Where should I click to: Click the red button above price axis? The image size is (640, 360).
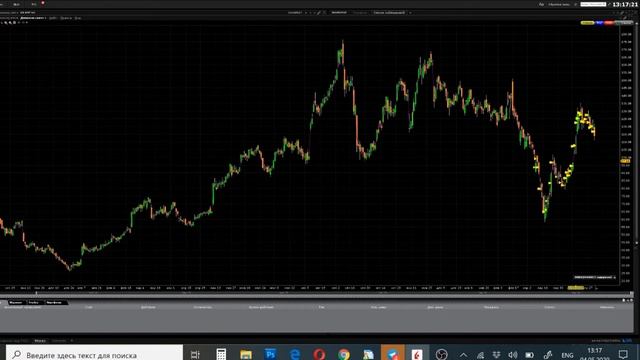pyautogui.click(x=609, y=23)
